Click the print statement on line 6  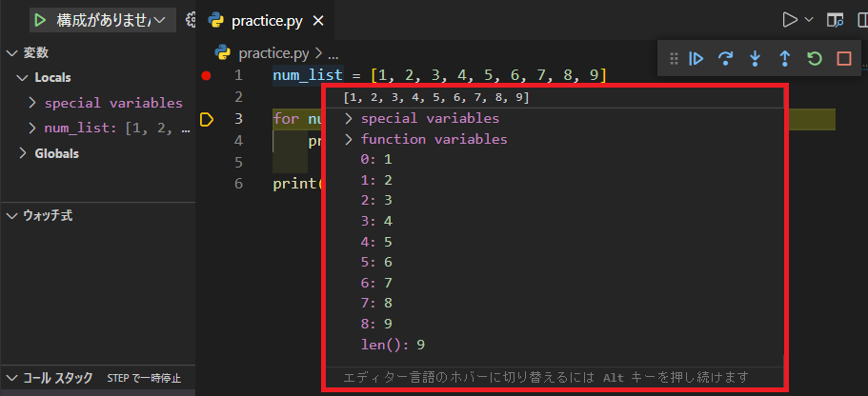point(297,184)
